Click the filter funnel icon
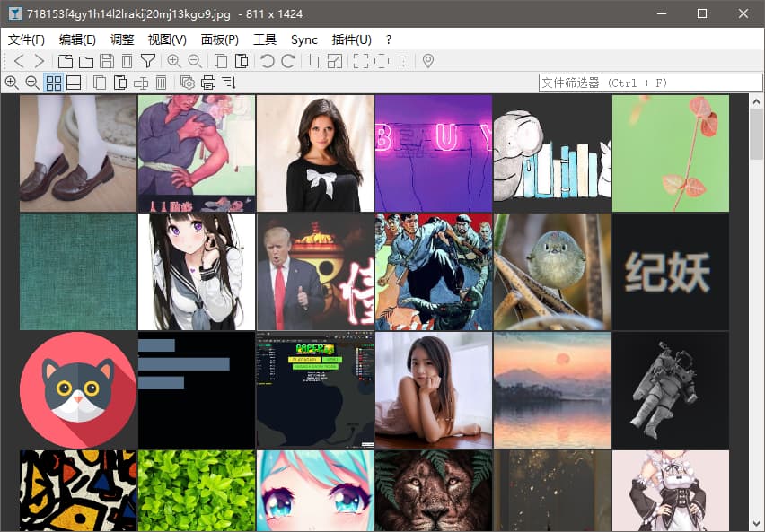The width and height of the screenshot is (765, 532). pyautogui.click(x=148, y=61)
